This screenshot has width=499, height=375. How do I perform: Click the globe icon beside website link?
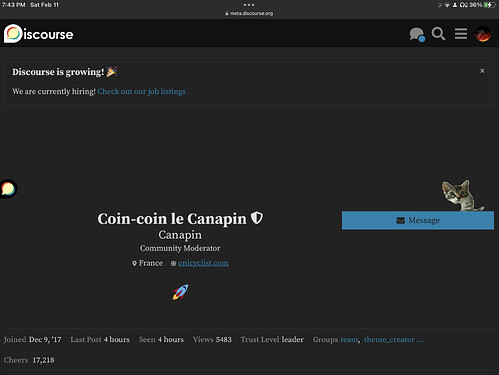pos(173,263)
